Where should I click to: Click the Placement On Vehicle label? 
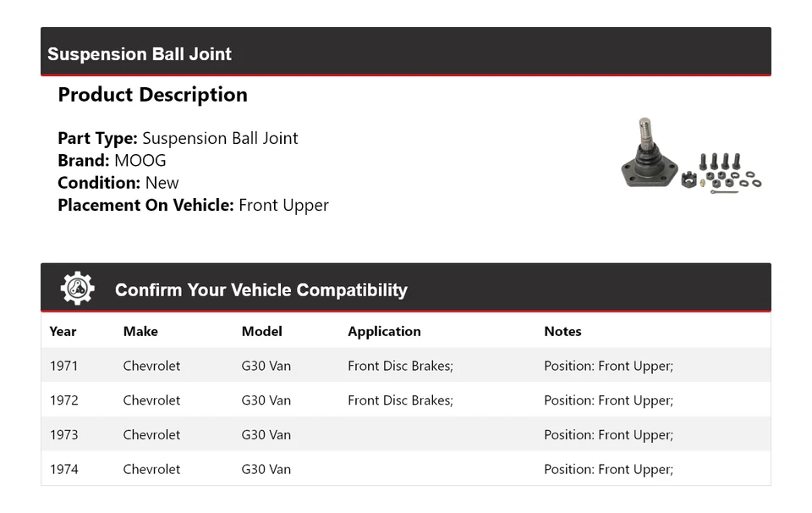click(145, 205)
